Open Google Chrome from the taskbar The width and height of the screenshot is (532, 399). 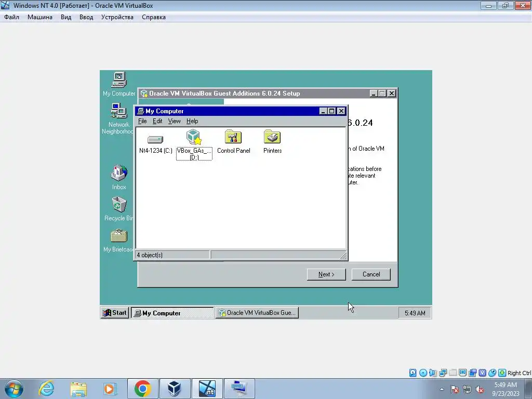pos(142,389)
